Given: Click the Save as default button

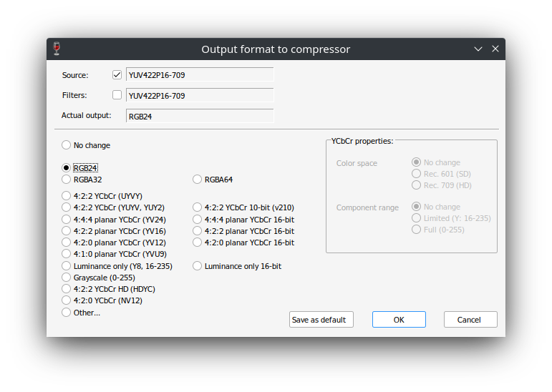Looking at the screenshot, I should [321, 320].
